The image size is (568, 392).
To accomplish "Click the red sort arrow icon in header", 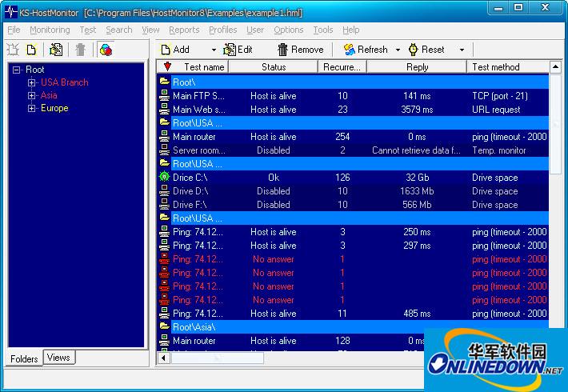I will click(167, 66).
